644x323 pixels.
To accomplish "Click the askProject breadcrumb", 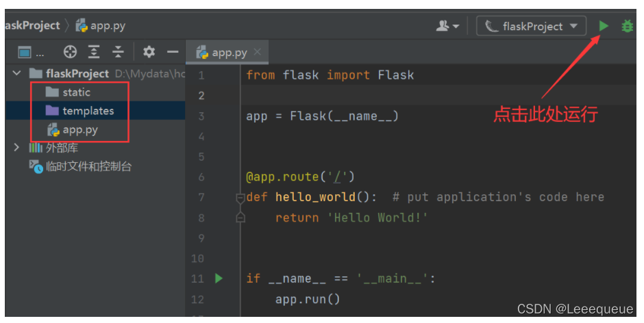I will click(32, 25).
